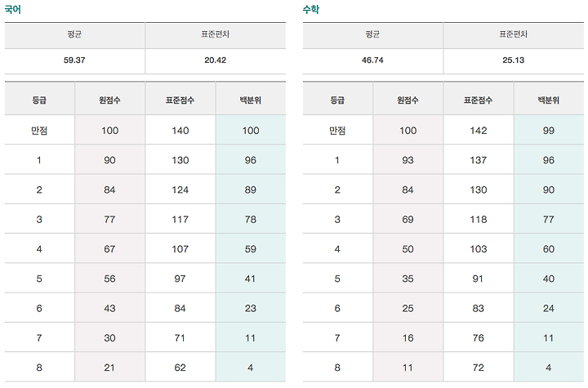Click 국어 grade 3 원점수 77
Viewport: 588px width, 388px height.
109,220
